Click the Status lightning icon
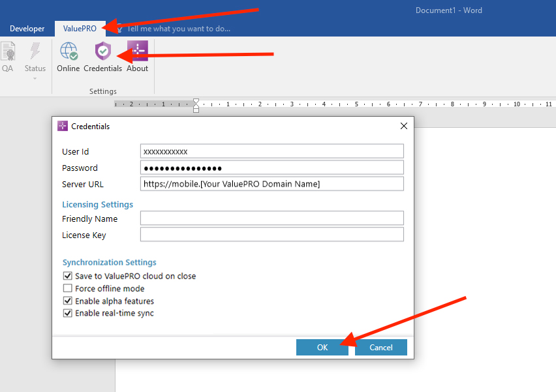Screen dimensions: 556x392 [x=35, y=51]
